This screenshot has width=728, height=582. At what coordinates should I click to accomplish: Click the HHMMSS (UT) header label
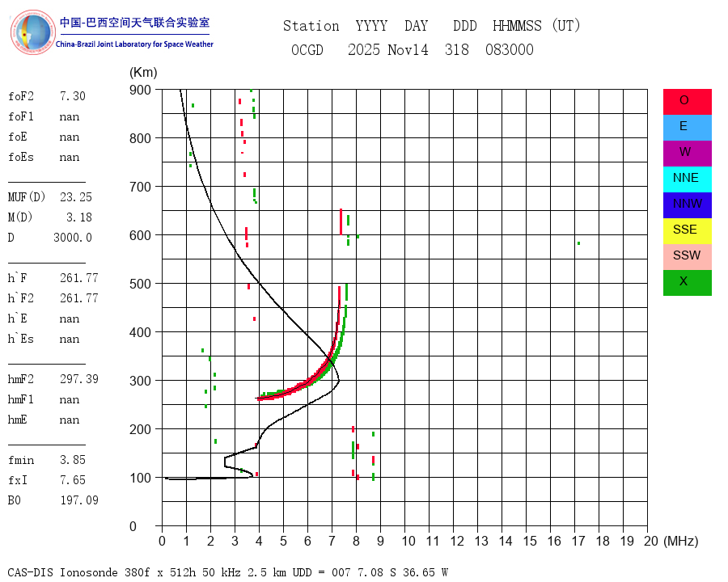pyautogui.click(x=536, y=26)
